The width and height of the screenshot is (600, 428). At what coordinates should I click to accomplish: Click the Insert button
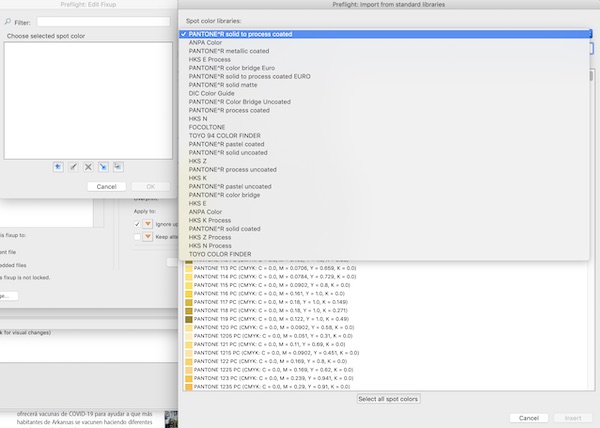[573, 418]
